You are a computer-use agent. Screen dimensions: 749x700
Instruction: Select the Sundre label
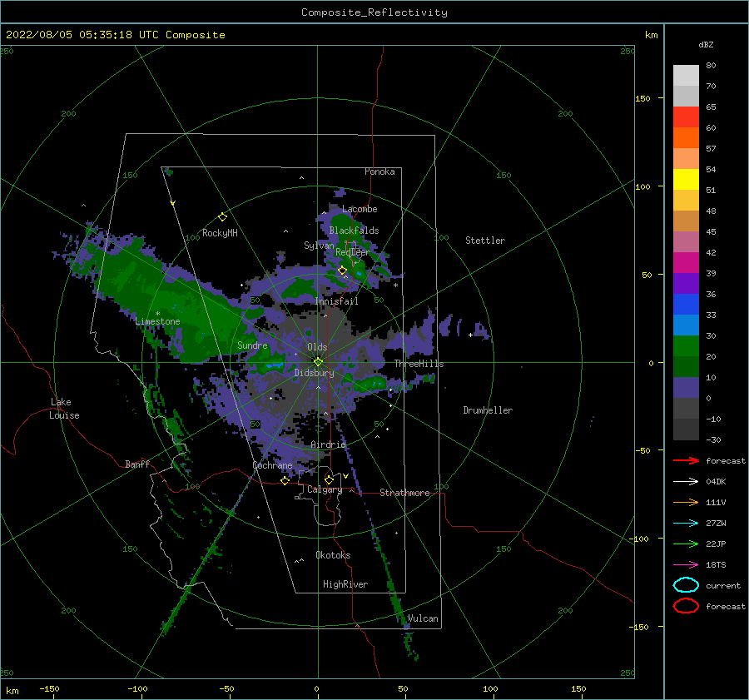(252, 345)
